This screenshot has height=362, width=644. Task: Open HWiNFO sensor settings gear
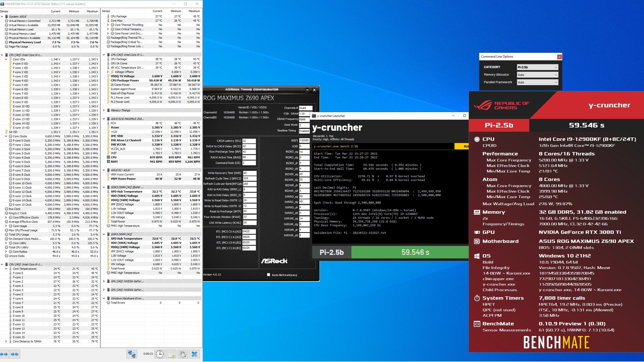pyautogui.click(x=183, y=354)
